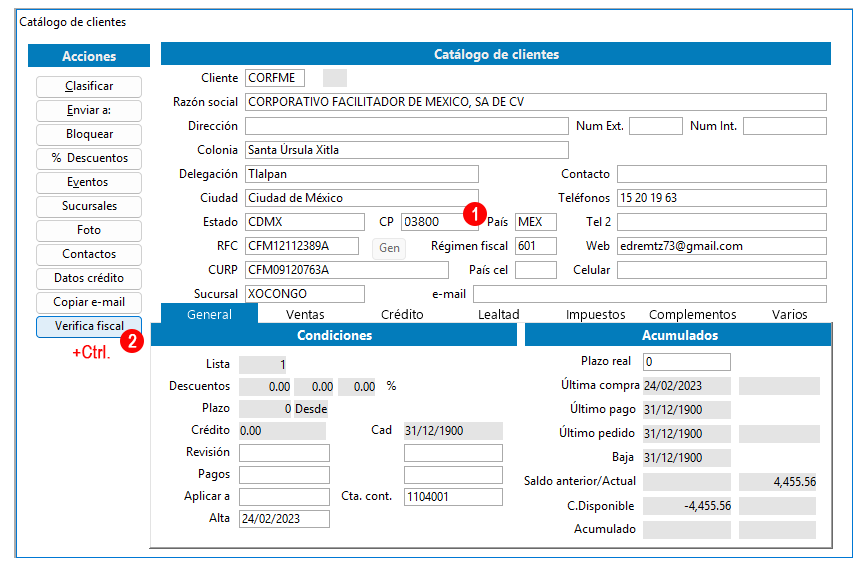Click the Cta. cont. field 1104001

[x=453, y=497]
